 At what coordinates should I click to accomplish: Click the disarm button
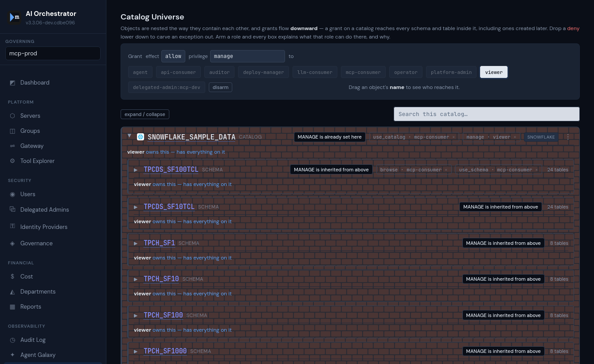point(220,87)
